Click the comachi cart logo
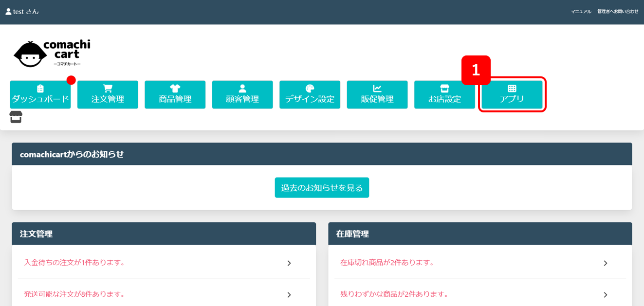Screen dimensions: 644x306 coord(52,53)
